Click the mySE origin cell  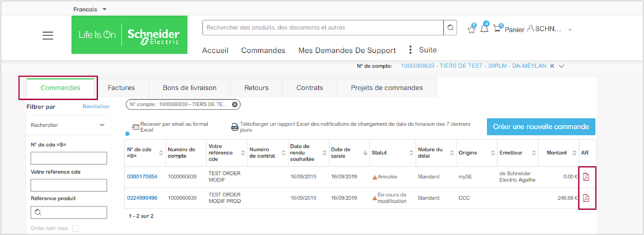click(x=466, y=177)
